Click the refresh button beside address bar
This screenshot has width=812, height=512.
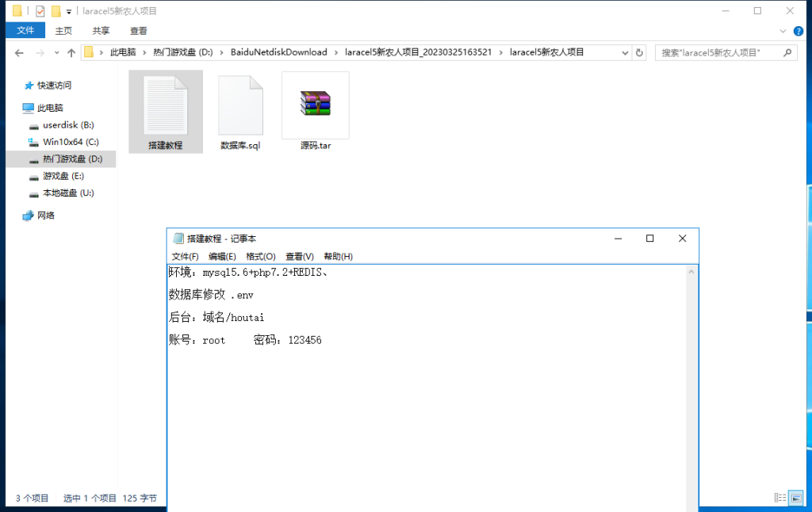click(639, 52)
